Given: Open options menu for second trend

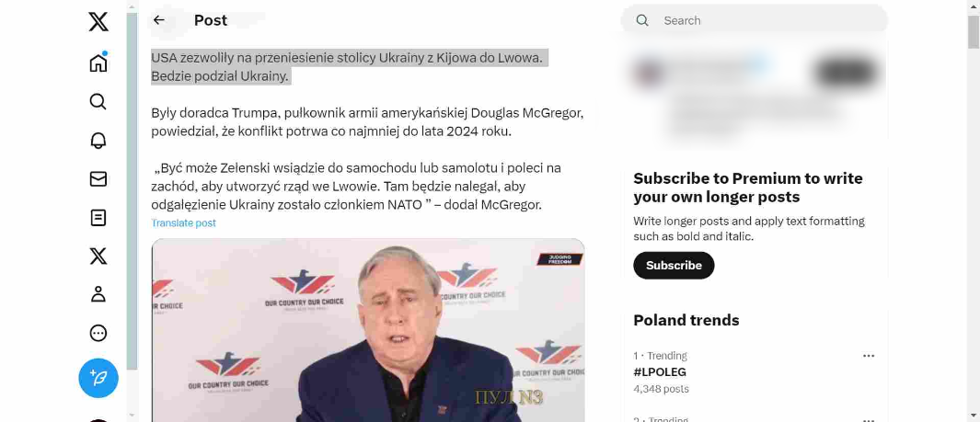Looking at the screenshot, I should click(868, 419).
